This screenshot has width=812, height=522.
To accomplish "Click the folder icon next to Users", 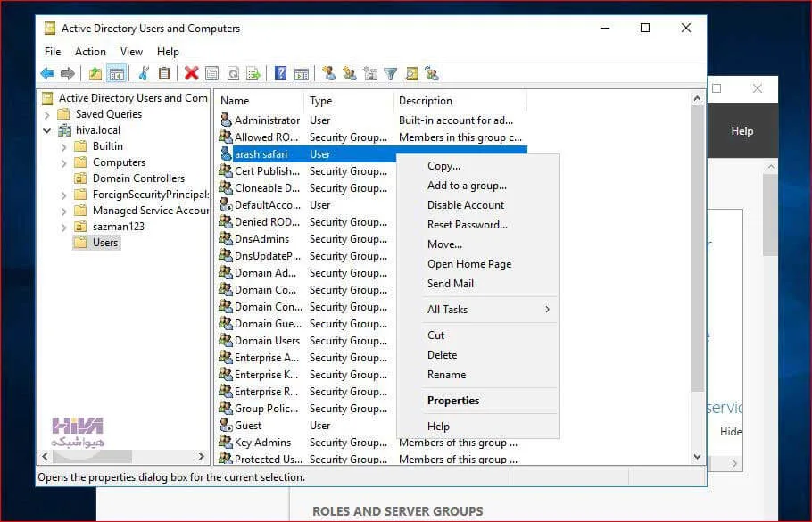I will click(x=80, y=243).
